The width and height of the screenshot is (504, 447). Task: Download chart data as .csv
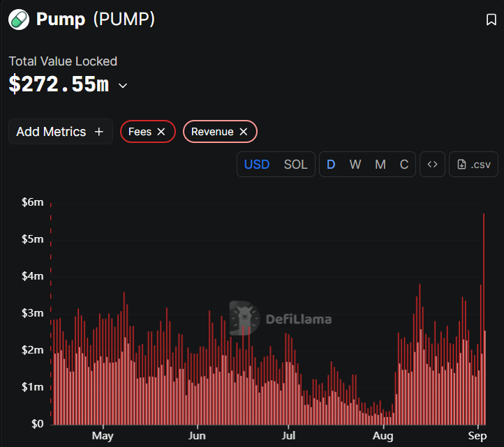[473, 165]
